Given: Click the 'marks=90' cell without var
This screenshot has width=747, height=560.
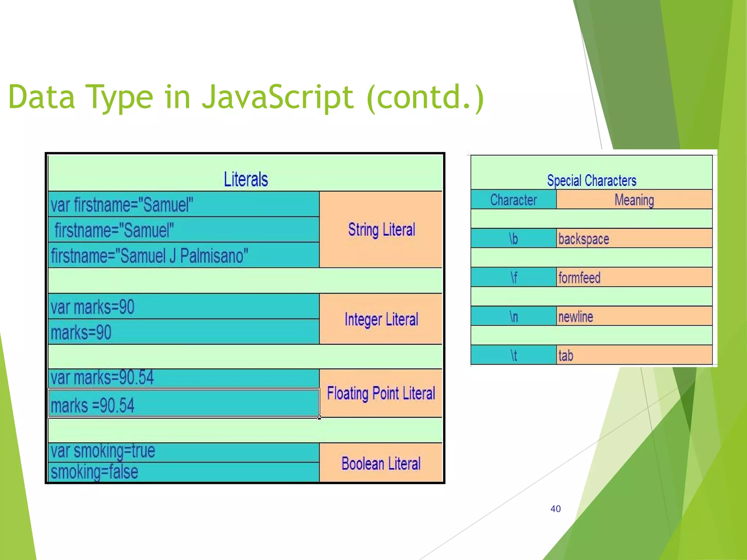Looking at the screenshot, I should pyautogui.click(x=184, y=332).
